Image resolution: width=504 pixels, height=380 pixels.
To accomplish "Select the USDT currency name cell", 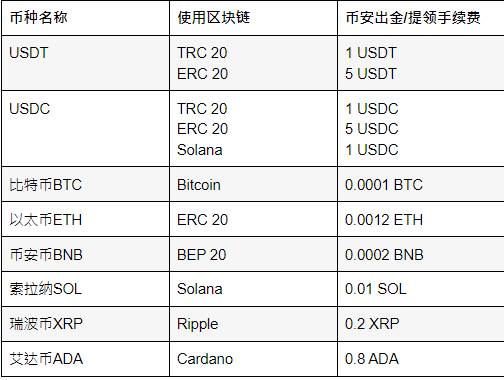I will point(85,63).
